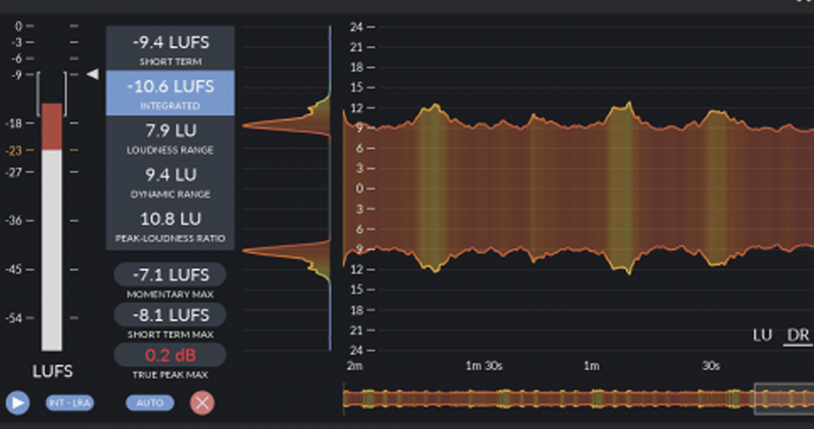Toggle the AUTO button
This screenshot has width=814, height=429.
150,403
